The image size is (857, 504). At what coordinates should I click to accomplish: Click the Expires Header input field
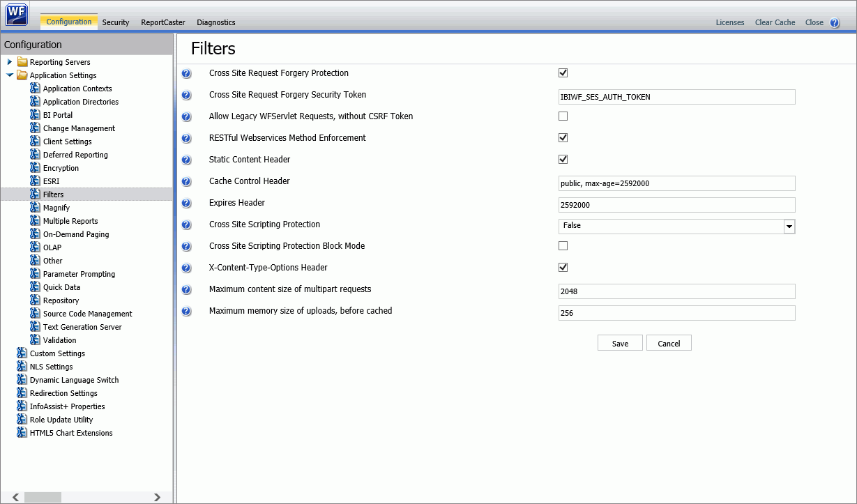(x=677, y=205)
